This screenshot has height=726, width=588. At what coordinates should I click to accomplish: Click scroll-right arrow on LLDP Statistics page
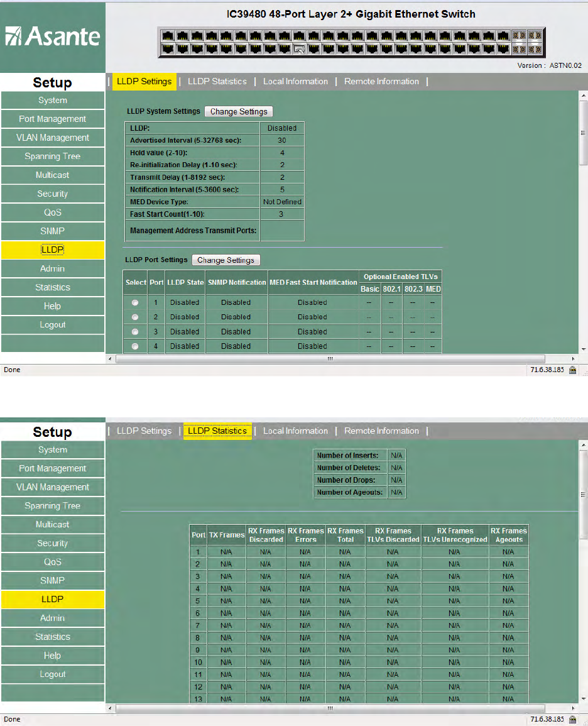click(573, 708)
